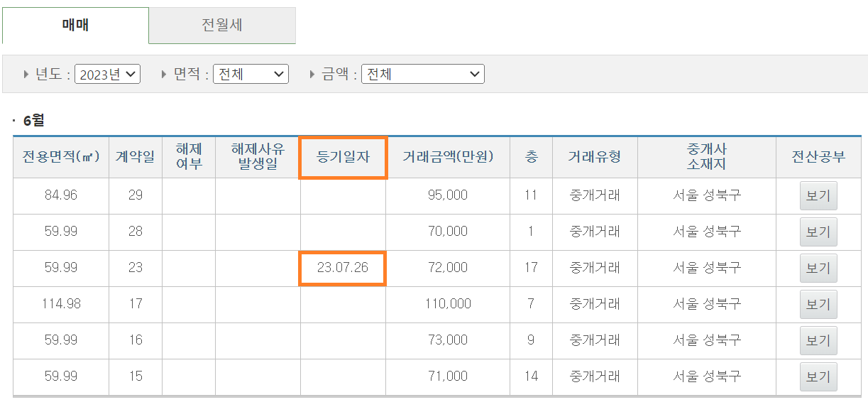868x412 pixels.
Task: Click 보기 for the 95,000 transaction
Action: tap(818, 195)
